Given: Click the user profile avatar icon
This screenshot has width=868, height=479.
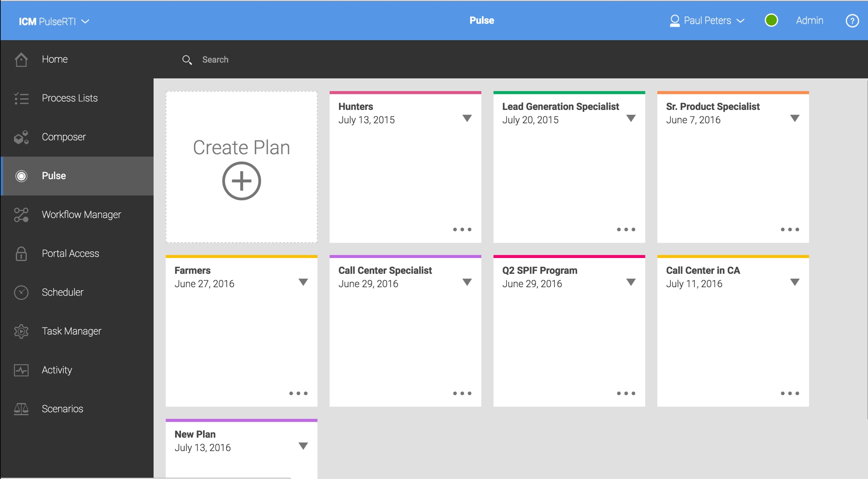Looking at the screenshot, I should pos(675,21).
